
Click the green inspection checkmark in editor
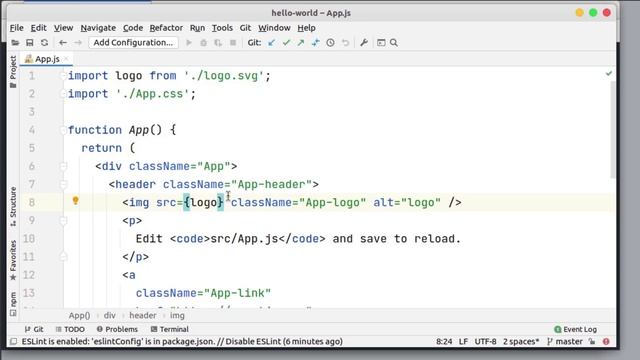[x=609, y=73]
